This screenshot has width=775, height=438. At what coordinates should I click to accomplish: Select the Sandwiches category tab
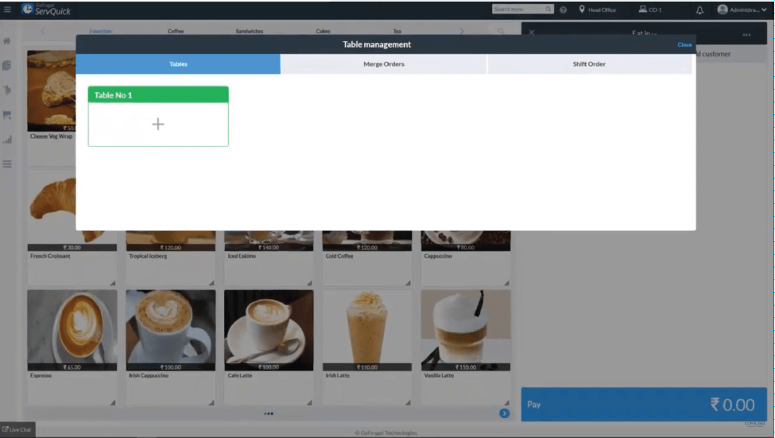(249, 31)
